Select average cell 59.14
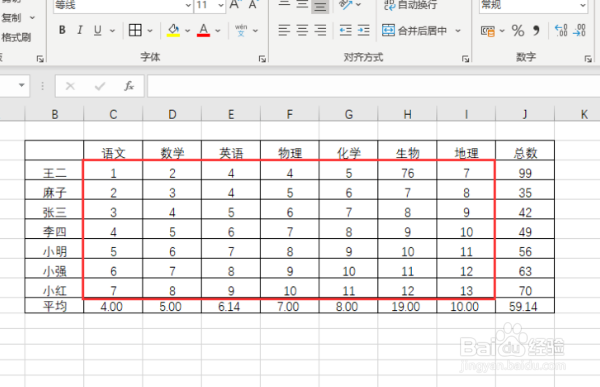 pyautogui.click(x=525, y=306)
